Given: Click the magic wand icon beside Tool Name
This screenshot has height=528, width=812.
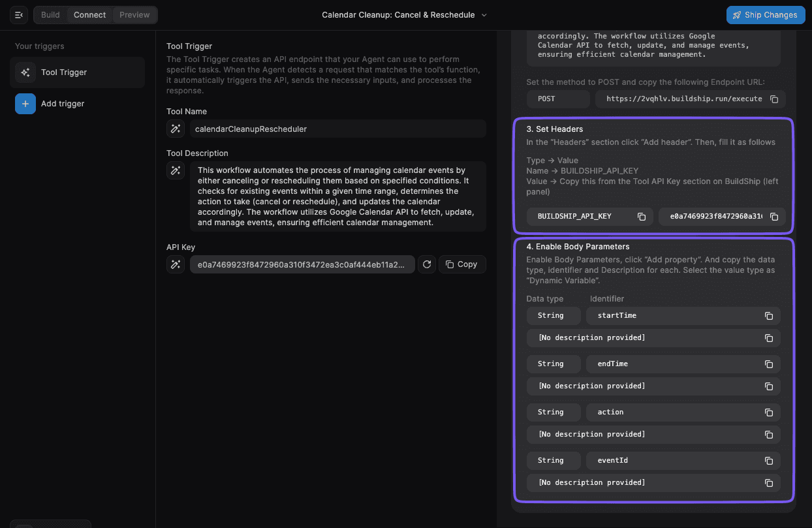Looking at the screenshot, I should point(176,129).
